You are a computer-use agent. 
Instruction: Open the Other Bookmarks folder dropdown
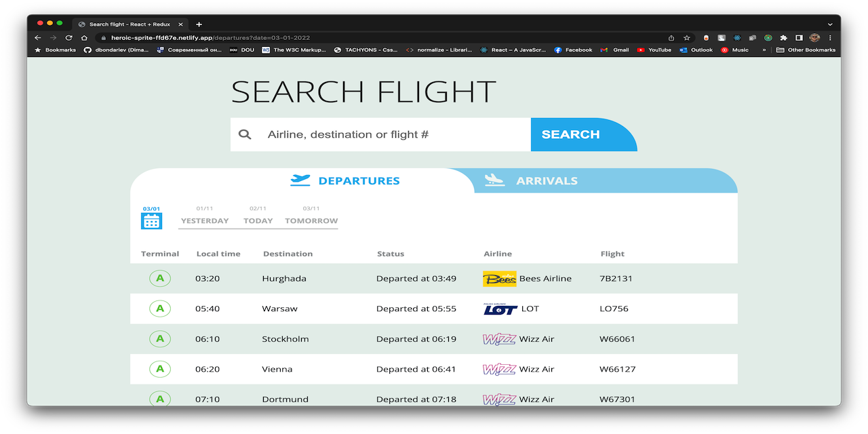coord(806,49)
